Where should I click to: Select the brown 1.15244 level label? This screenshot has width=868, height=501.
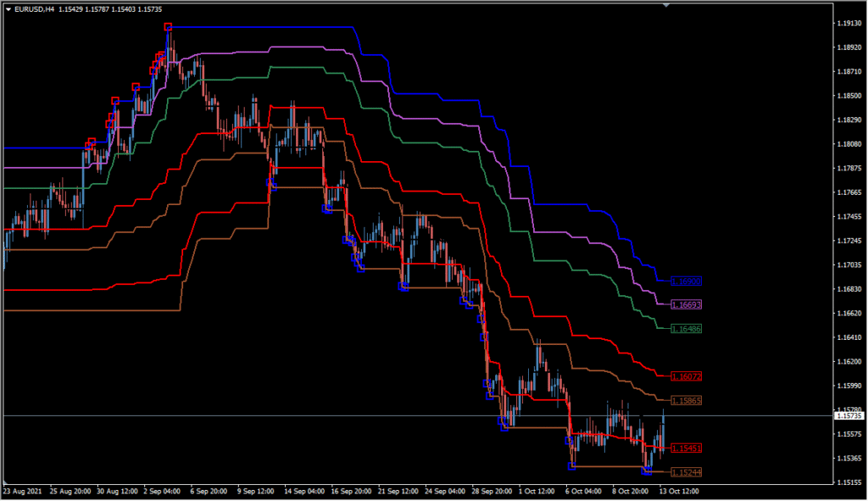click(x=686, y=472)
